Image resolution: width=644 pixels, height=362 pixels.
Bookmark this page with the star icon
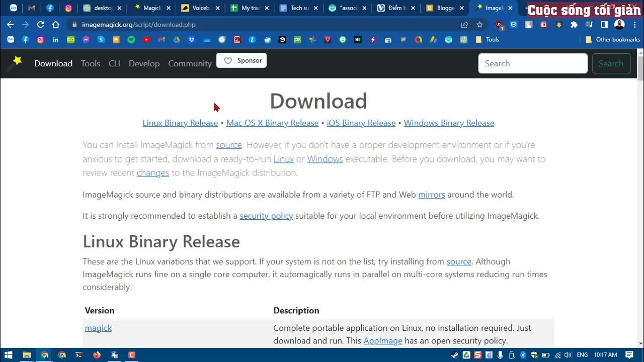point(479,25)
